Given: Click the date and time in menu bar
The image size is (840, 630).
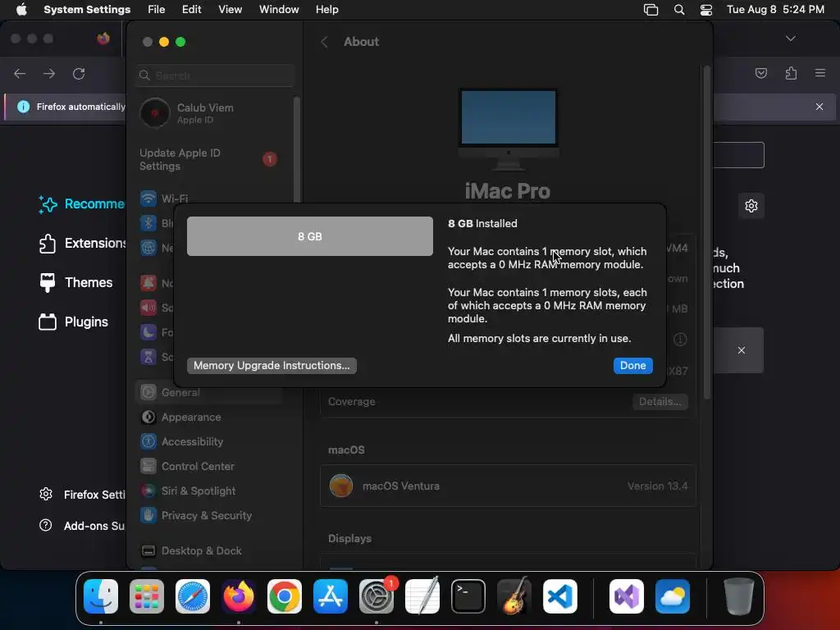Looking at the screenshot, I should click(775, 10).
